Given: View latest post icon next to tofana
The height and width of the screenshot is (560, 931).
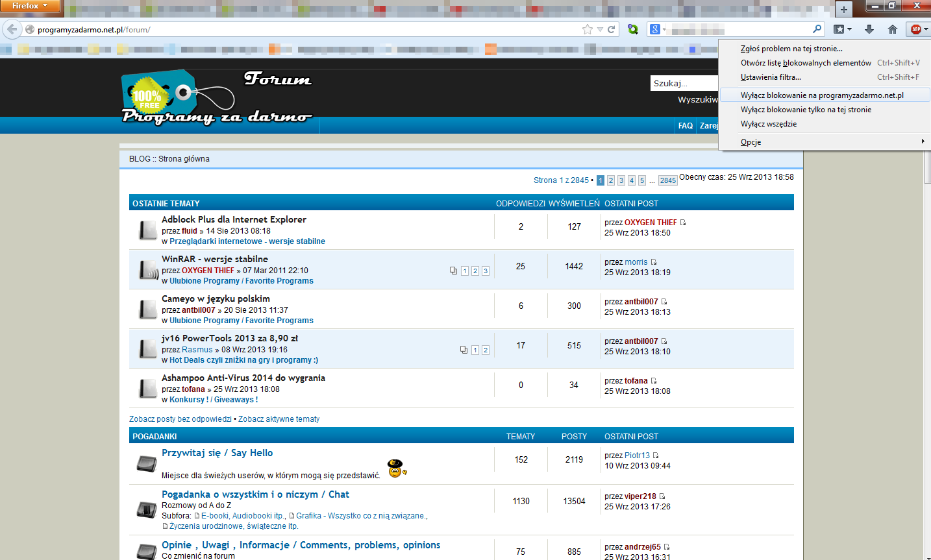Looking at the screenshot, I should click(x=654, y=381).
